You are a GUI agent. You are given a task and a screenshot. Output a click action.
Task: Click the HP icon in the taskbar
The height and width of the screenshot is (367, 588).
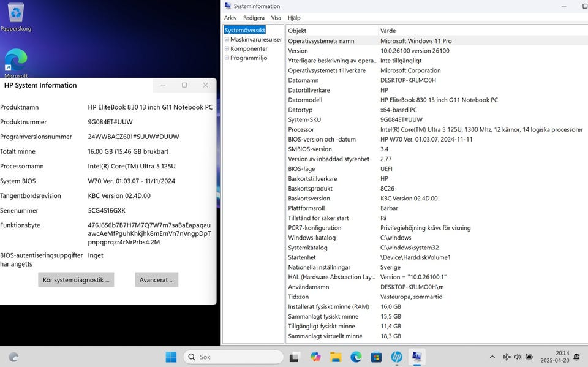(x=396, y=357)
